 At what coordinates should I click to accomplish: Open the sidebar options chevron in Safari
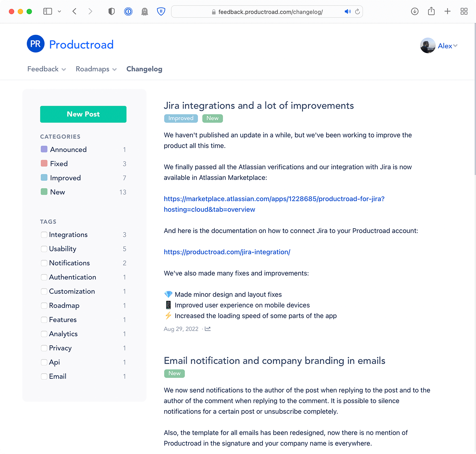click(59, 11)
